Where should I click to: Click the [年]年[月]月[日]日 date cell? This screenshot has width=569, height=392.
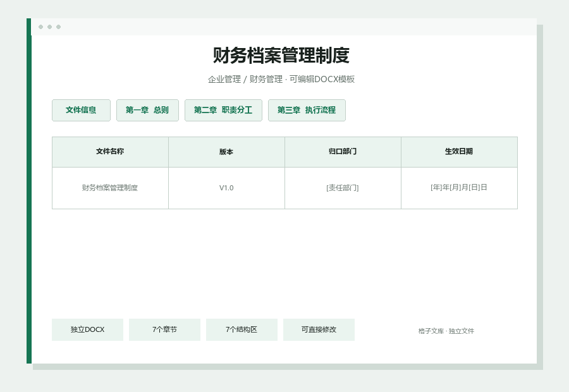(459, 188)
